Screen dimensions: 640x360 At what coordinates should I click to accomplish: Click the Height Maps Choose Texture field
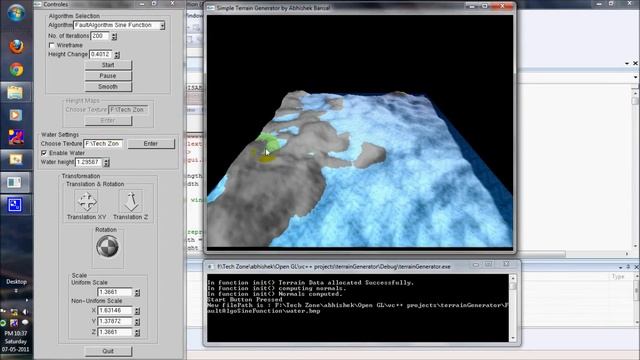(x=129, y=109)
